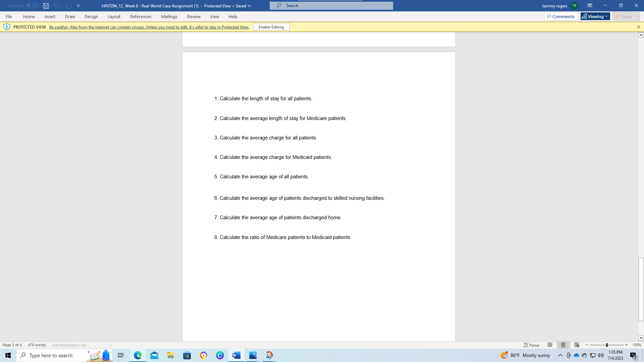644x362 pixels.
Task: Open the References ribbon tab
Action: pos(141,16)
